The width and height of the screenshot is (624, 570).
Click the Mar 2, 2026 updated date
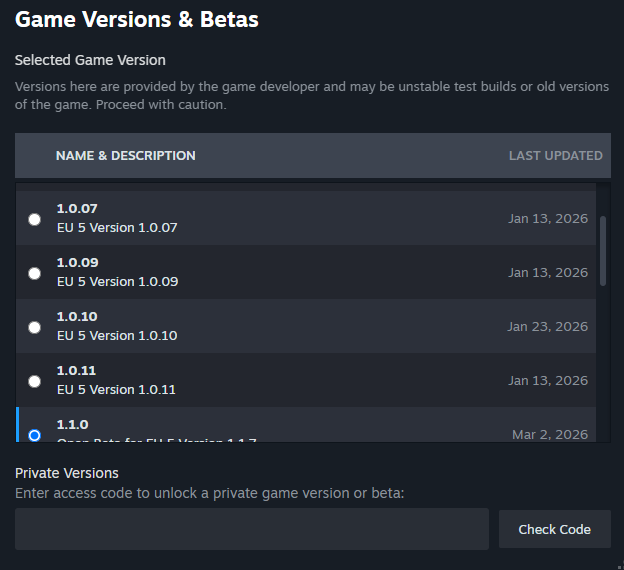coord(550,434)
